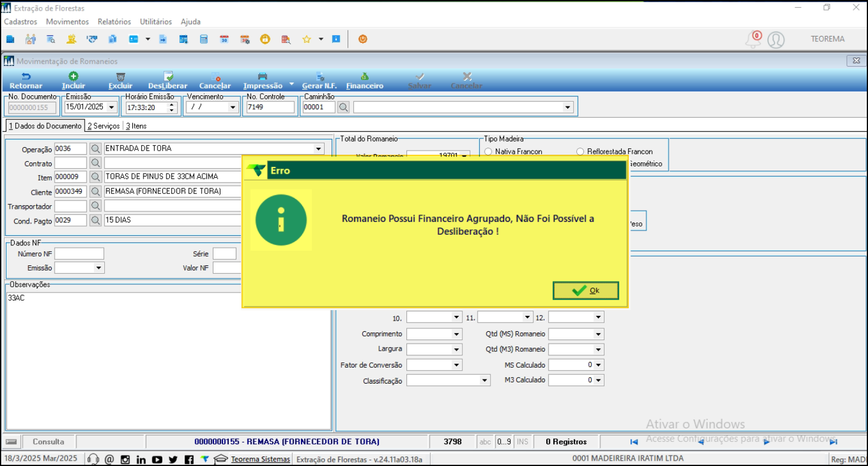
Task: Click the Instagram icon in status bar
Action: [x=125, y=460]
